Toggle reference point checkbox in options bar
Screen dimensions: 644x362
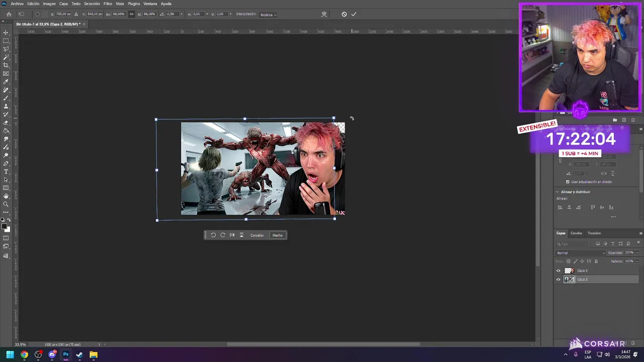coord(37,14)
